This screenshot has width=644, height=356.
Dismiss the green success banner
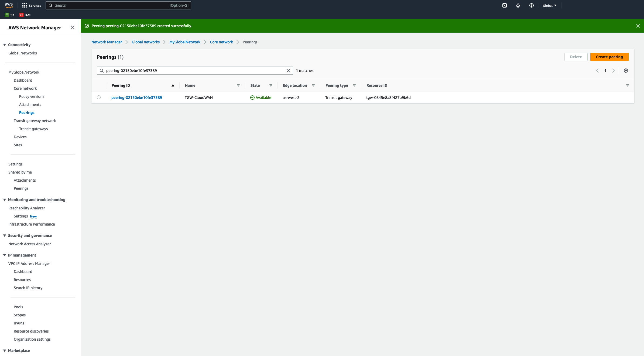pyautogui.click(x=638, y=26)
